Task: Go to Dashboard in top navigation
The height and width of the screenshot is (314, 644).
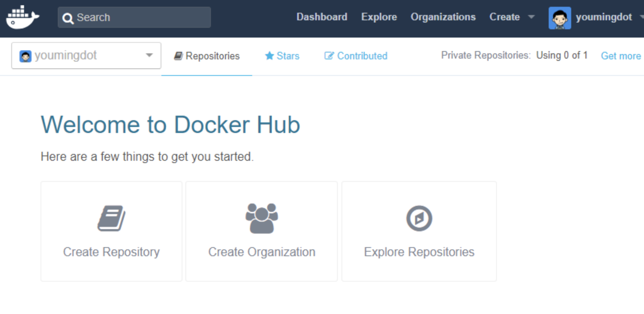Action: tap(322, 17)
